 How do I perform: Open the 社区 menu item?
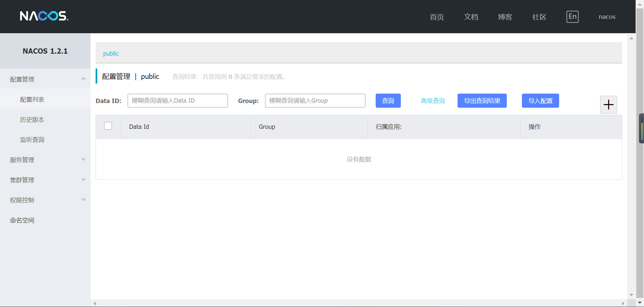tap(539, 17)
